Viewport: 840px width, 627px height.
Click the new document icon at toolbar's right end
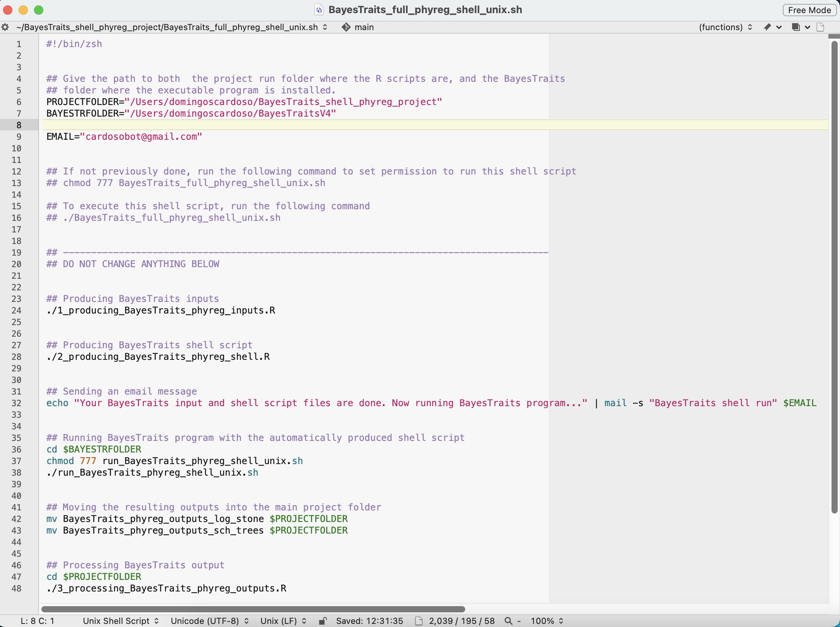(x=821, y=27)
